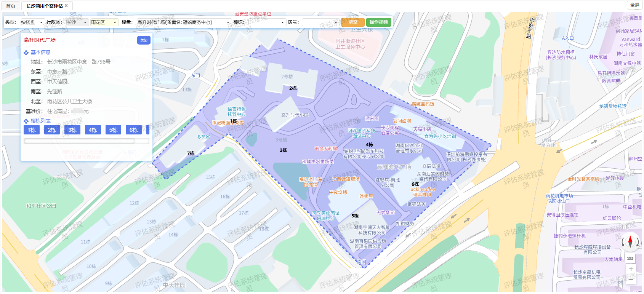Click the 5栋 label on map
This screenshot has height=294, width=644.
(x=355, y=216)
